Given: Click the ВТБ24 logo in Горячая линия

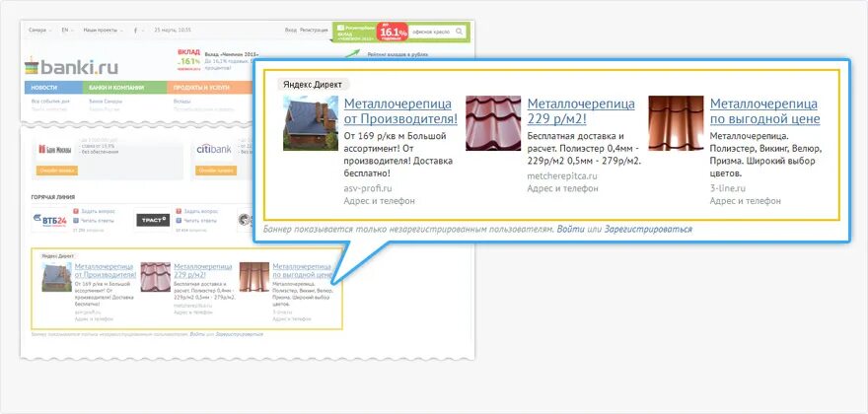Looking at the screenshot, I should click(50, 221).
